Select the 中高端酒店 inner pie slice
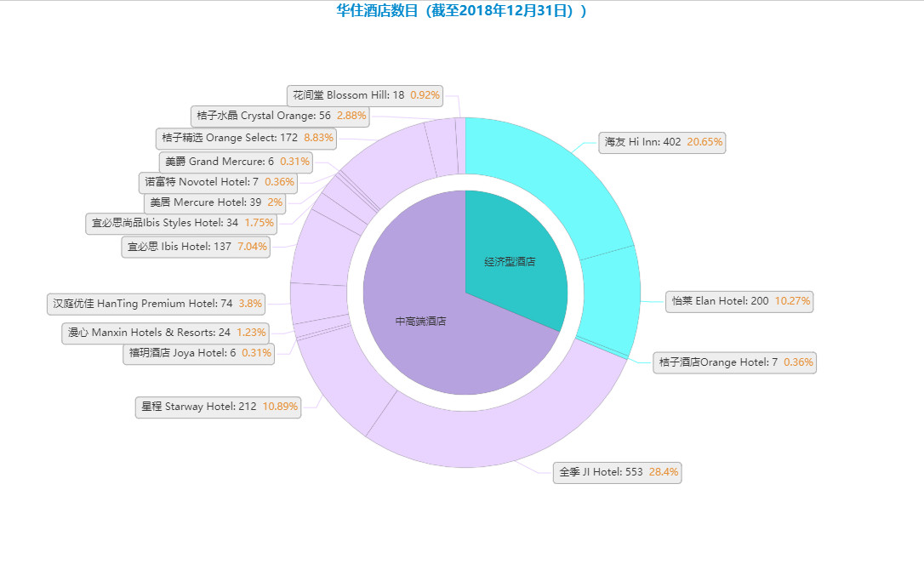 click(421, 322)
